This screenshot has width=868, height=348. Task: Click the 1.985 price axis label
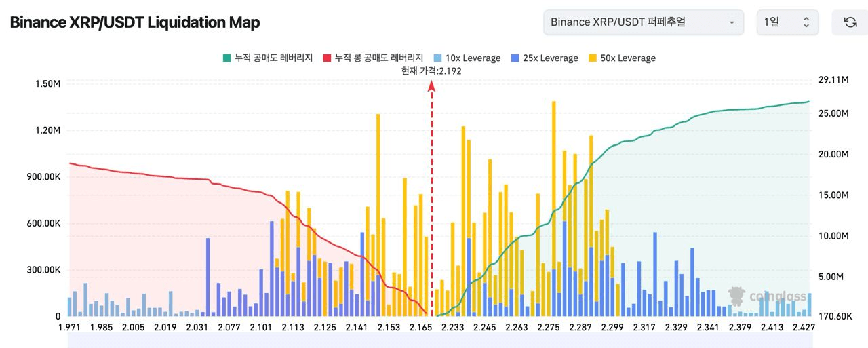point(101,328)
